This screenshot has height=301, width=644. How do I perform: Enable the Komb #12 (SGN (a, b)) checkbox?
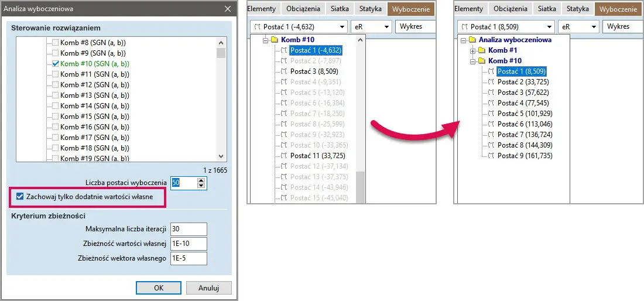tap(56, 85)
